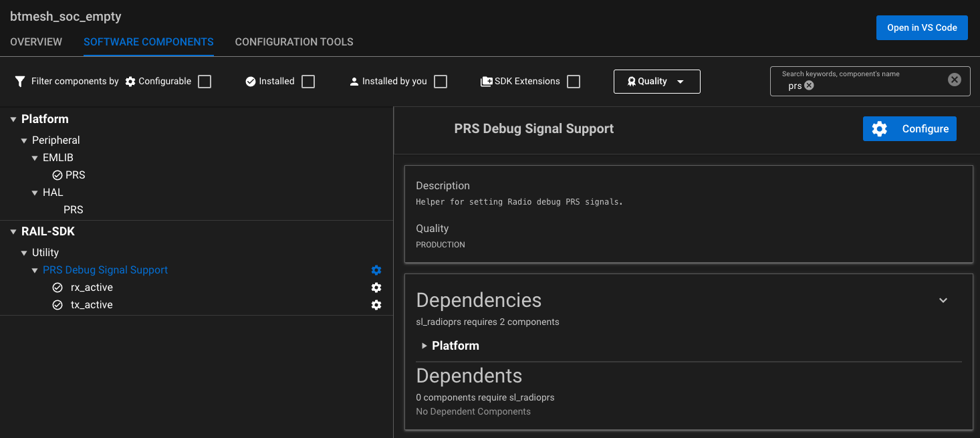Expand the Platform dependency group
Image resolution: width=980 pixels, height=438 pixels.
coord(424,346)
